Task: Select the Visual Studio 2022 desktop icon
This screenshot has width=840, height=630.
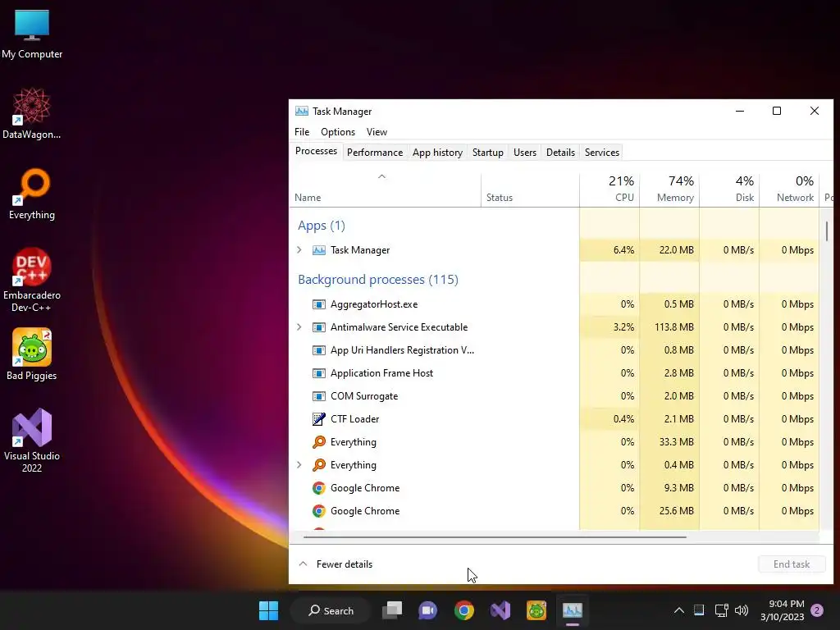Action: 32,441
